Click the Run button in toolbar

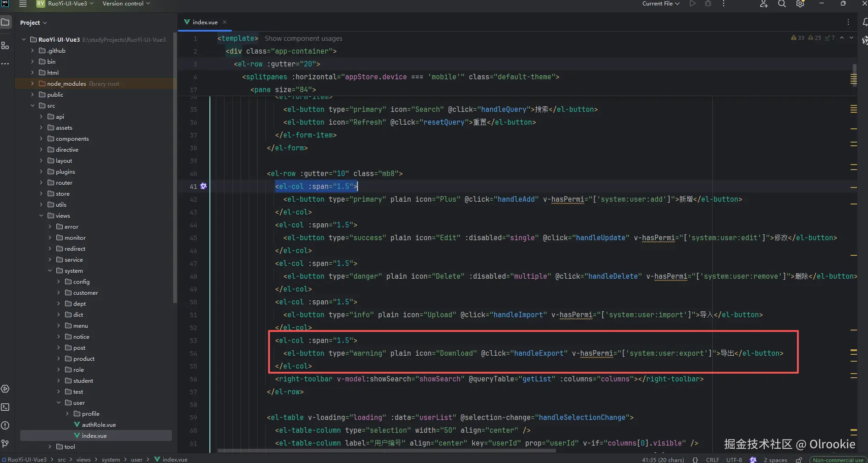pos(692,4)
